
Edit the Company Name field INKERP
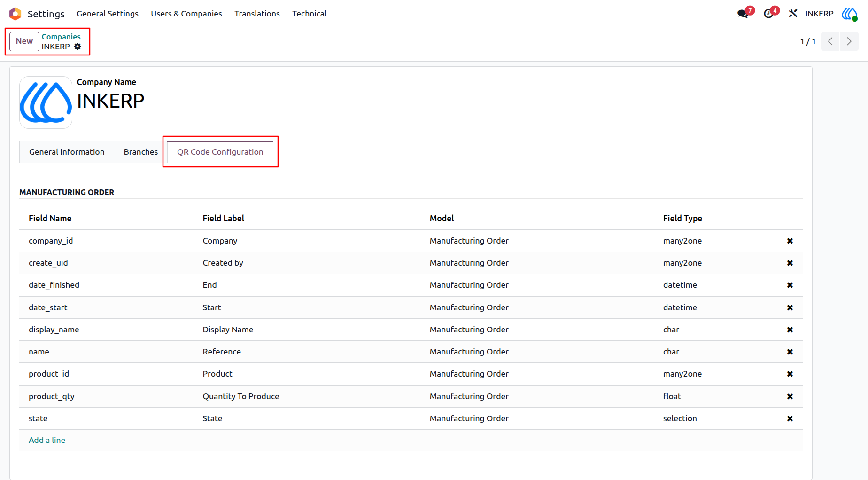tap(111, 101)
